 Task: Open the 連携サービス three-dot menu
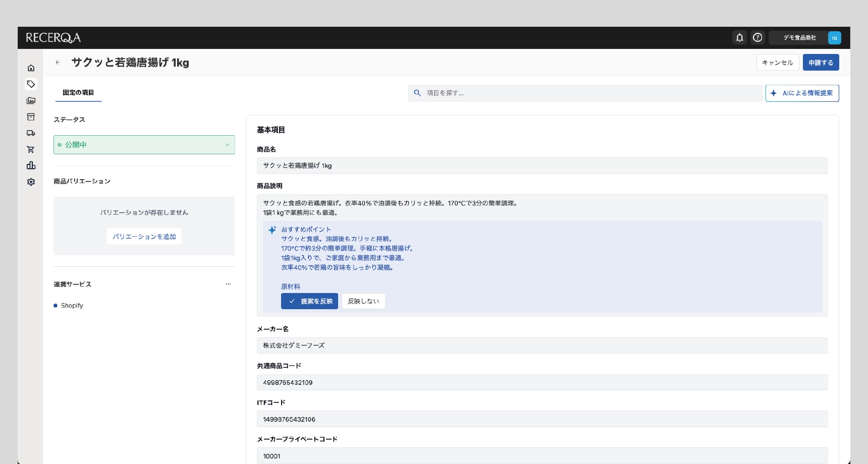tap(228, 284)
